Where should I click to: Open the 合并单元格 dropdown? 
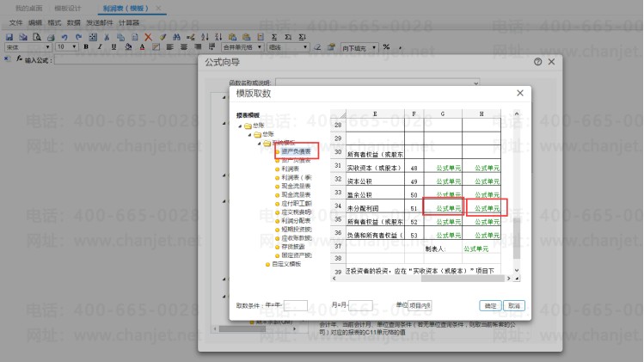tap(242, 47)
